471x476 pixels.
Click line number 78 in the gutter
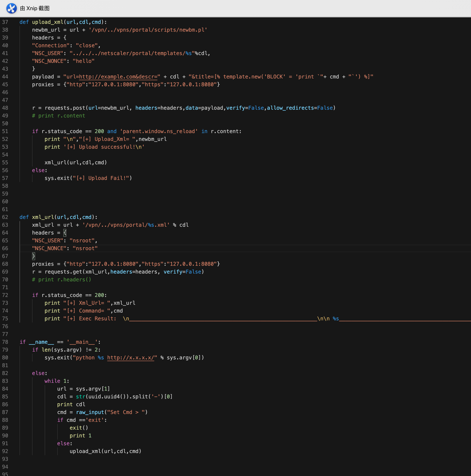click(x=5, y=342)
